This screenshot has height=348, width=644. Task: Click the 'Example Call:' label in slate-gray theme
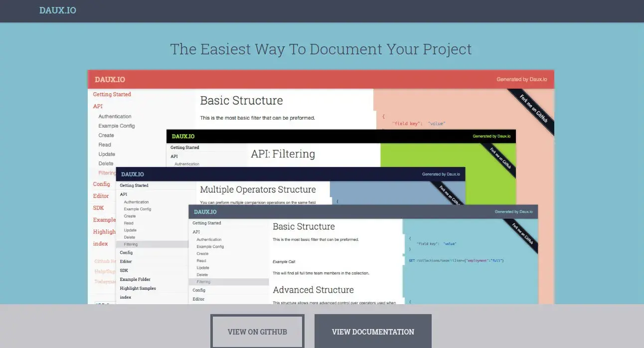point(284,261)
